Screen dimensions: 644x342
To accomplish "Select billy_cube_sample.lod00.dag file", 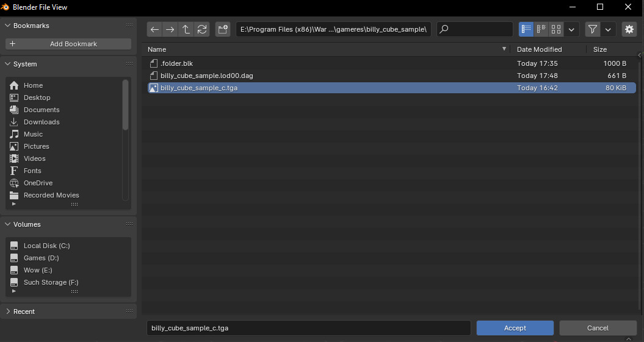I will click(206, 76).
